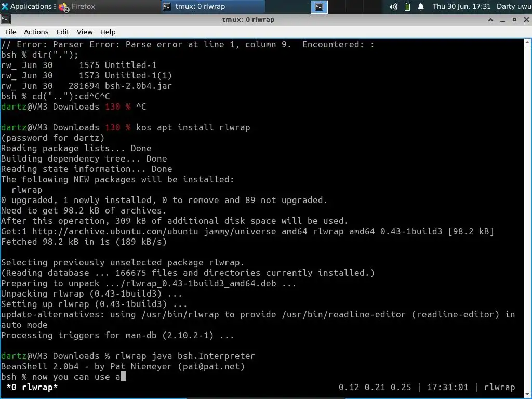Click the 'Fetched 98.2 kB in 1s' line
Image resolution: width=532 pixels, height=399 pixels.
(84, 242)
